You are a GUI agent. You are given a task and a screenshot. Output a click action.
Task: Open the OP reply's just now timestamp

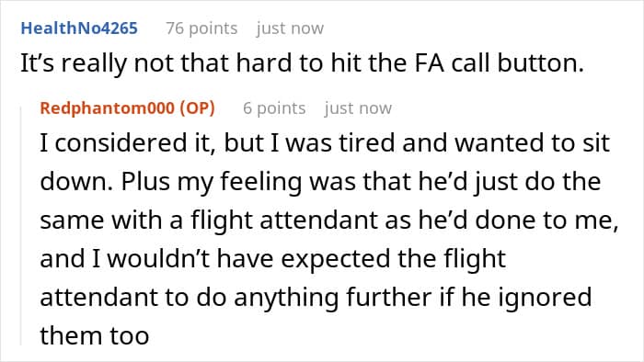click(358, 108)
